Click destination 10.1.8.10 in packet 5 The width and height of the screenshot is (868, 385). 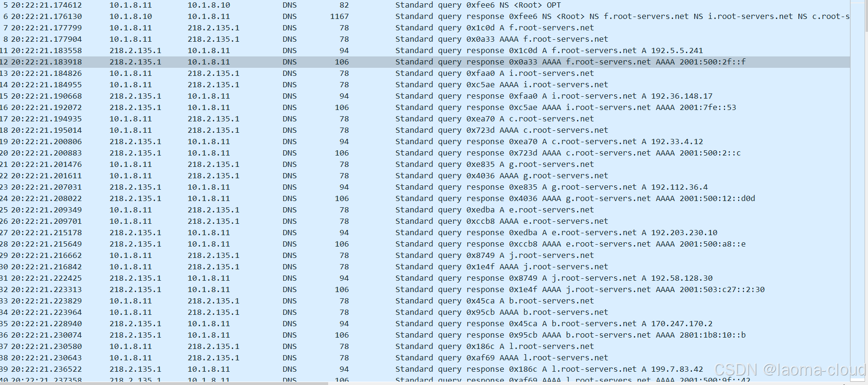click(209, 5)
